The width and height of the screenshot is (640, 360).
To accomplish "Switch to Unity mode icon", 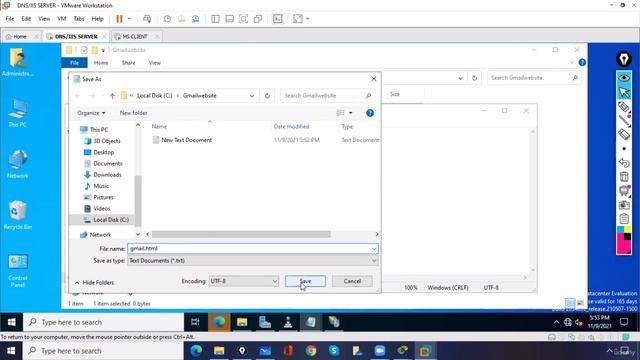I will [258, 19].
